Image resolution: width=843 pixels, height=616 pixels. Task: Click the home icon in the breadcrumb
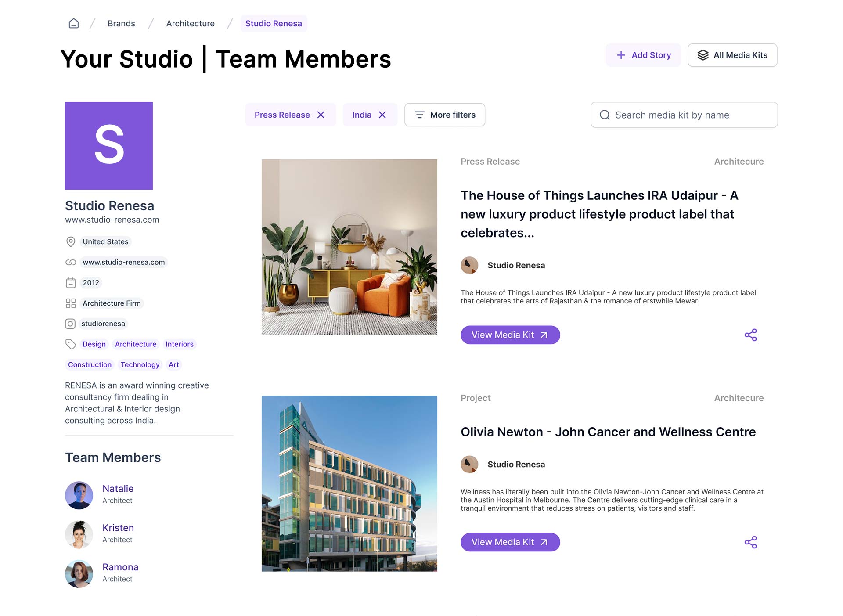[73, 23]
